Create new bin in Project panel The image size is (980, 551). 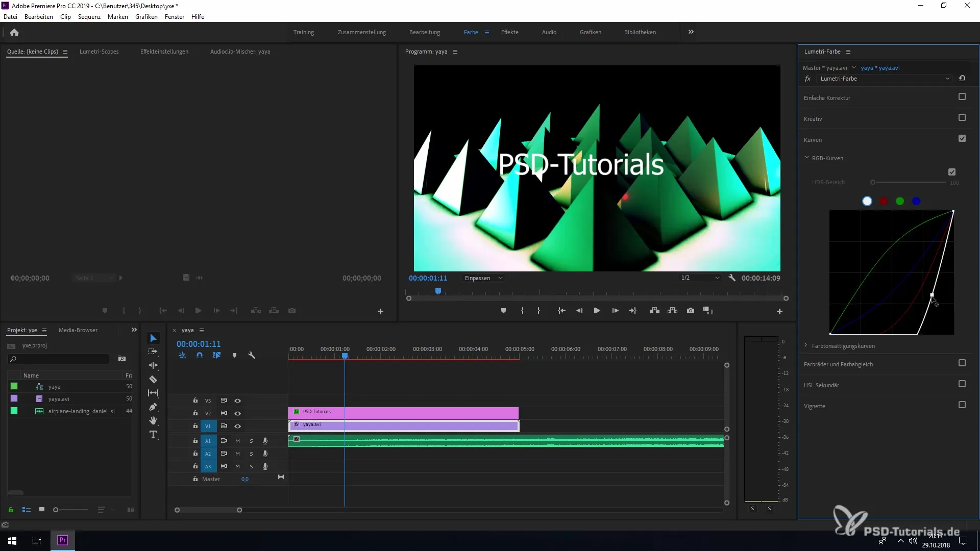[x=122, y=359]
